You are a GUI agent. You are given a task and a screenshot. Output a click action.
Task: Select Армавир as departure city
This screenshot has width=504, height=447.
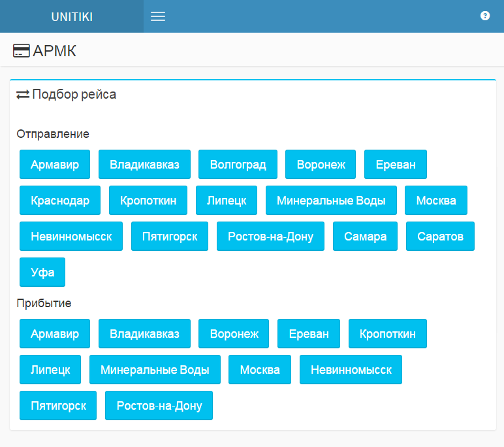tap(55, 164)
